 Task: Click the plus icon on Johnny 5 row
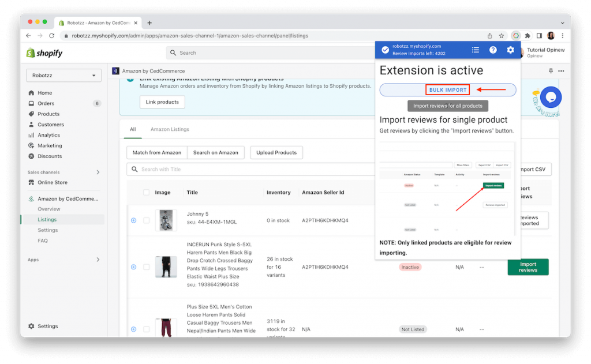pos(133,220)
